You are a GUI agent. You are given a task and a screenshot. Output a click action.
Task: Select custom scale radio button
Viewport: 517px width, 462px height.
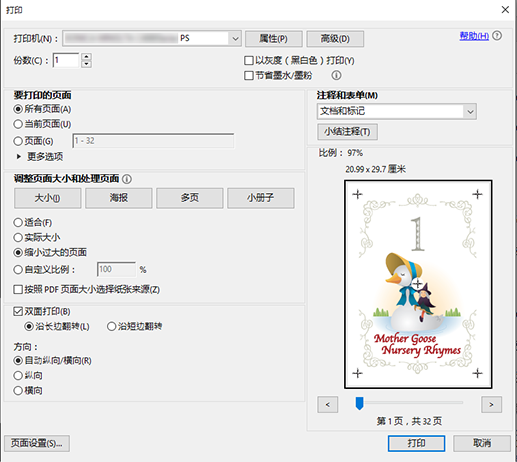(18, 269)
